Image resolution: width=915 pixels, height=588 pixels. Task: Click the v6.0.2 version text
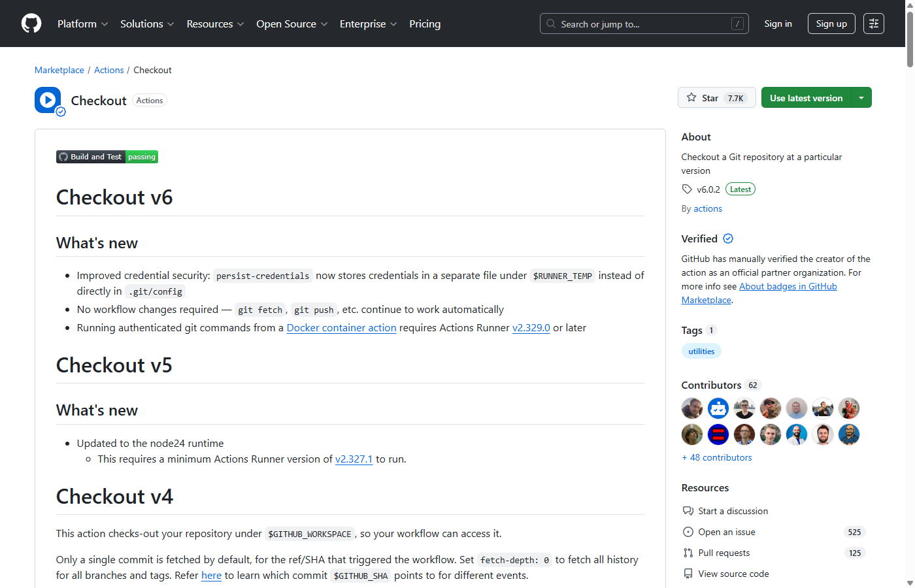tap(708, 189)
